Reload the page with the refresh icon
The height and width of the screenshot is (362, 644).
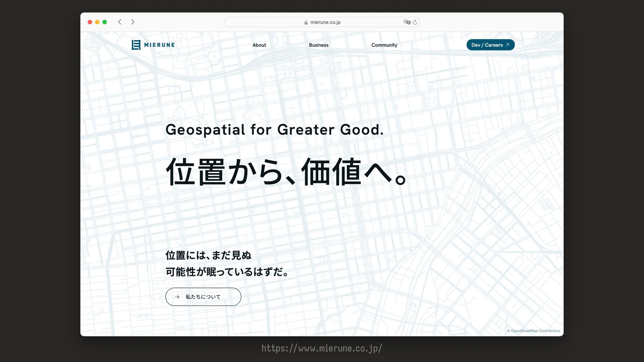tap(415, 22)
